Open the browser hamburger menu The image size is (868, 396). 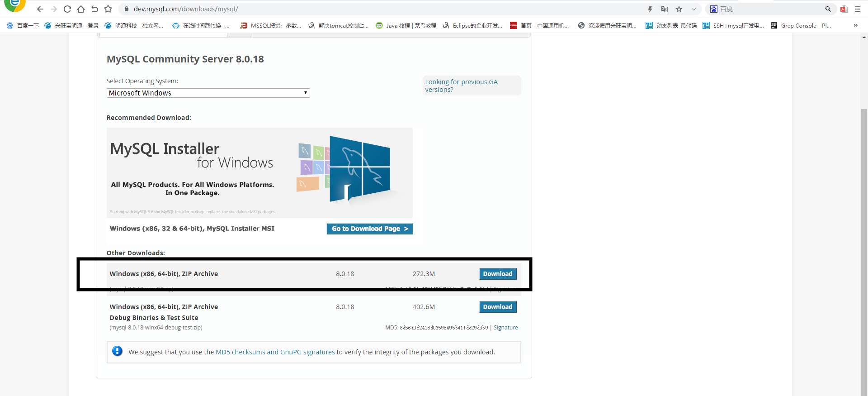[858, 9]
